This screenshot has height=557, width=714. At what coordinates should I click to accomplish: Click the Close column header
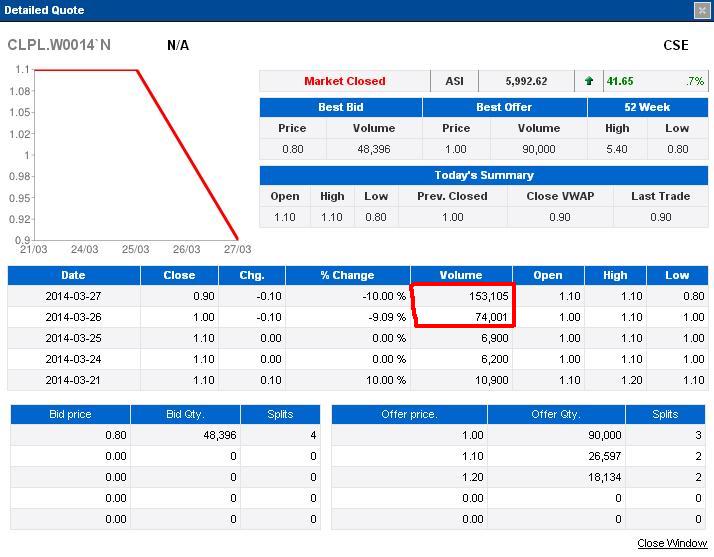coord(179,275)
